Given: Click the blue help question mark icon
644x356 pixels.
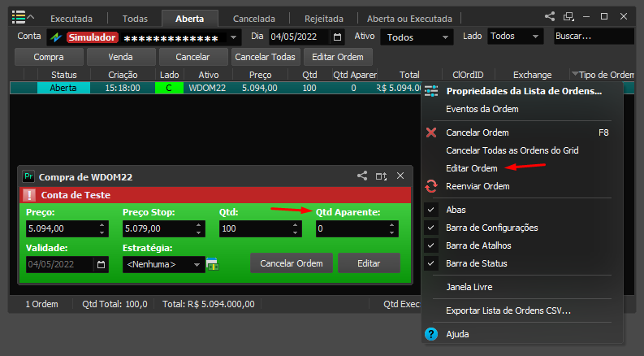Looking at the screenshot, I should [431, 334].
